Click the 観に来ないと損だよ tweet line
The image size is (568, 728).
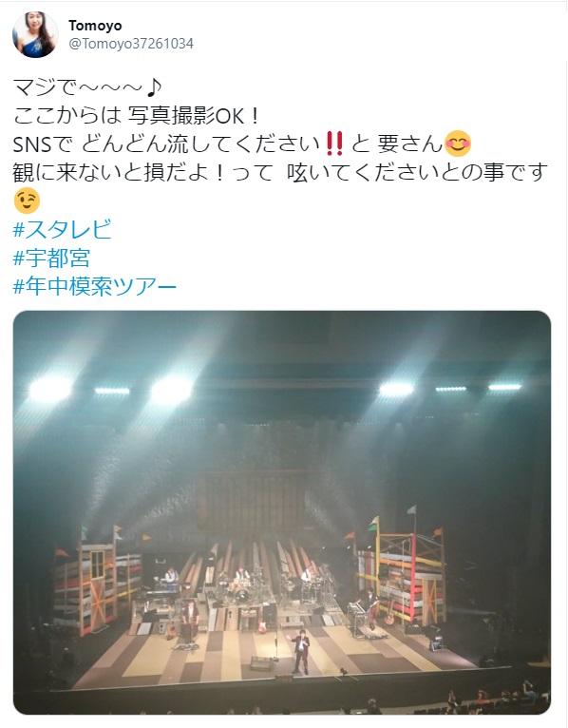pos(280,172)
